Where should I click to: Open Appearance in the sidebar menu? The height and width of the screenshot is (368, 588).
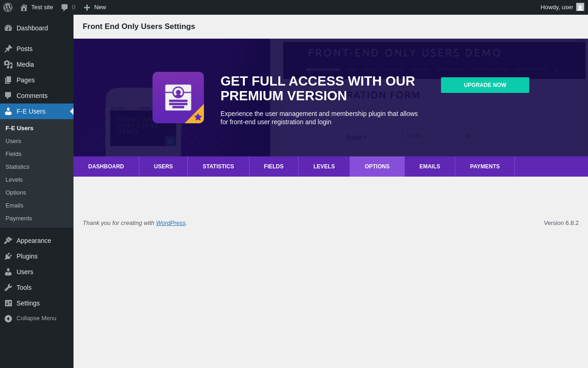(x=37, y=241)
